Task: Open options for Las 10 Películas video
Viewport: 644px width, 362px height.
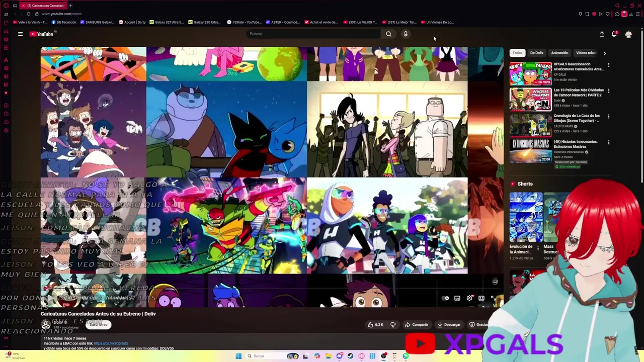Action: pos(608,91)
